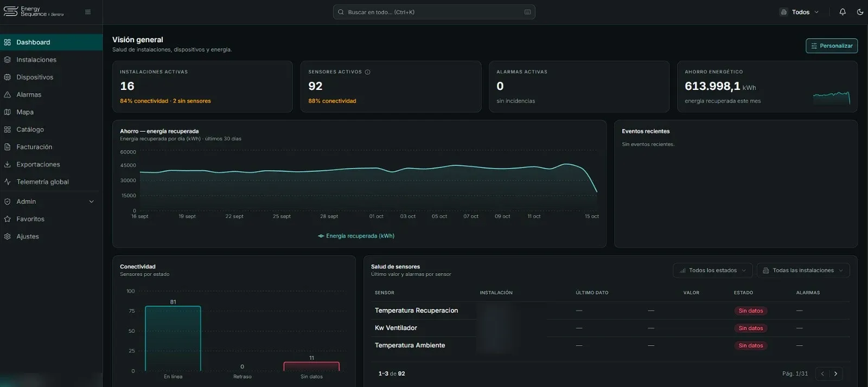Click the Dispositivos chip icon
The height and width of the screenshot is (387, 868).
click(8, 77)
